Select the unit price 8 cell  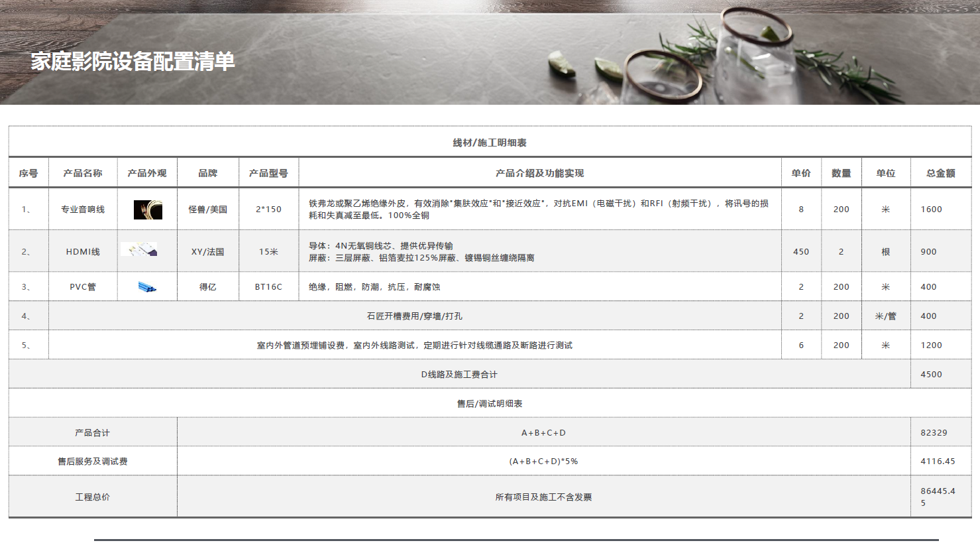tap(801, 210)
